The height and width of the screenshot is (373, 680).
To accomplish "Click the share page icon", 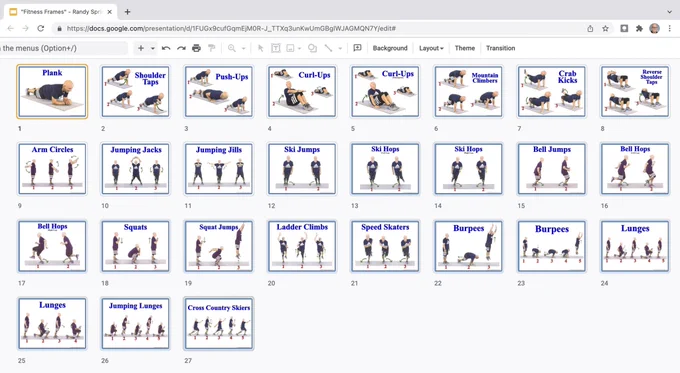I will tap(590, 29).
